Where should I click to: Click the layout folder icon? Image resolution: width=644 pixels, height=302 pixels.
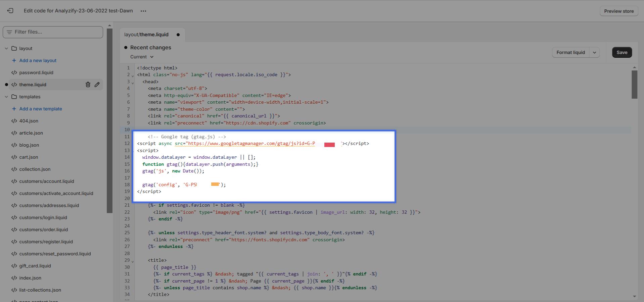(14, 48)
